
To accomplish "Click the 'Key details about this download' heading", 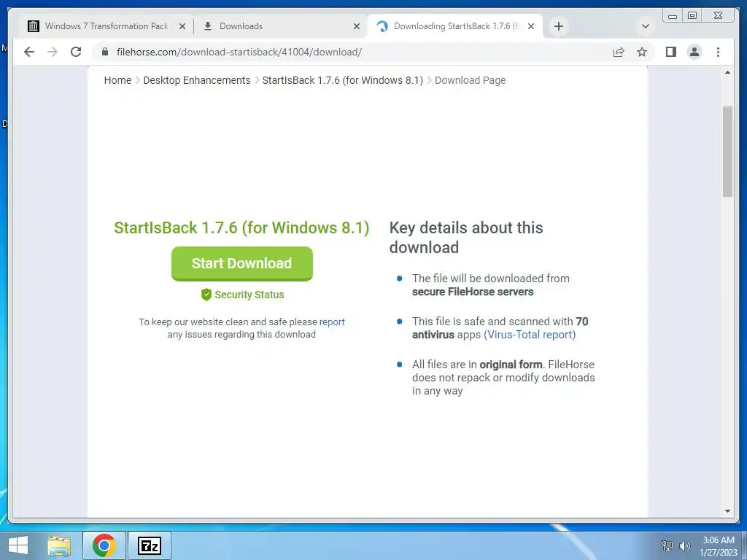I will click(x=466, y=237).
